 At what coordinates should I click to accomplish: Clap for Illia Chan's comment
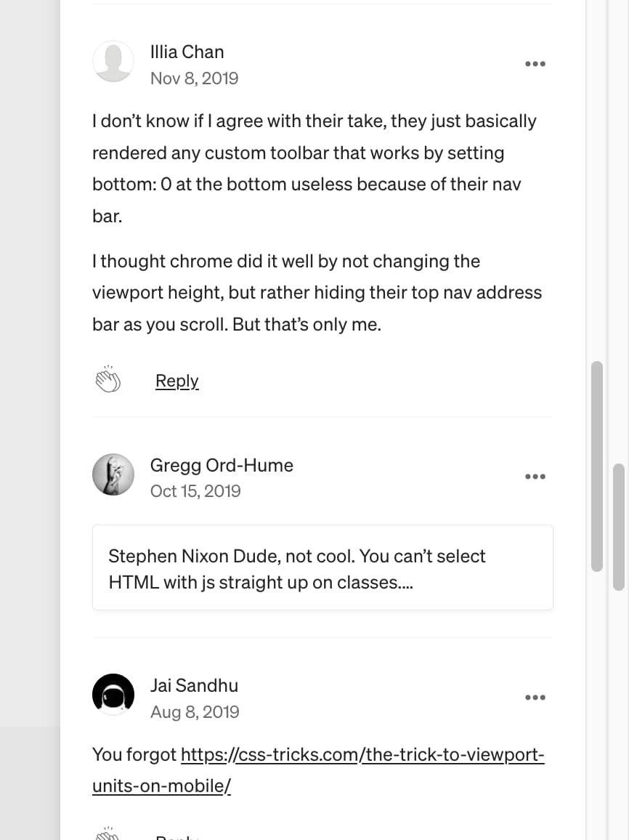tap(107, 380)
